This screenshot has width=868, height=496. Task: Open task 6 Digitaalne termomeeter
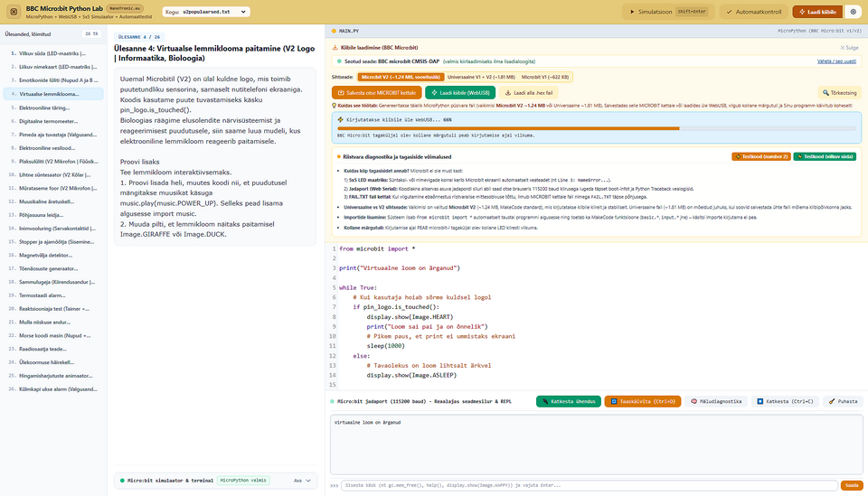tap(53, 121)
